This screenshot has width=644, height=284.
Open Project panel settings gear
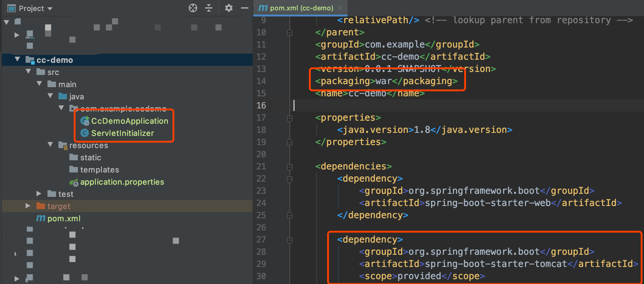click(x=229, y=8)
